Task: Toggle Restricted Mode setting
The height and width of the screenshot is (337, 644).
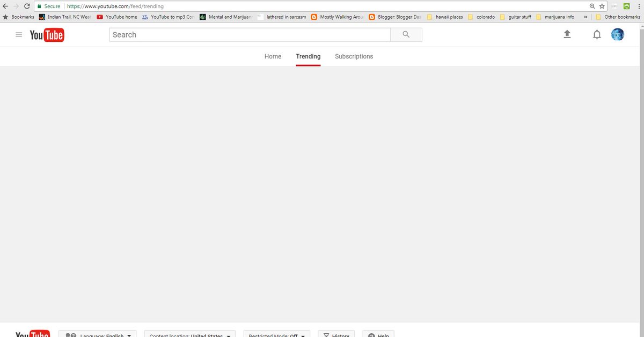Action: pyautogui.click(x=276, y=335)
